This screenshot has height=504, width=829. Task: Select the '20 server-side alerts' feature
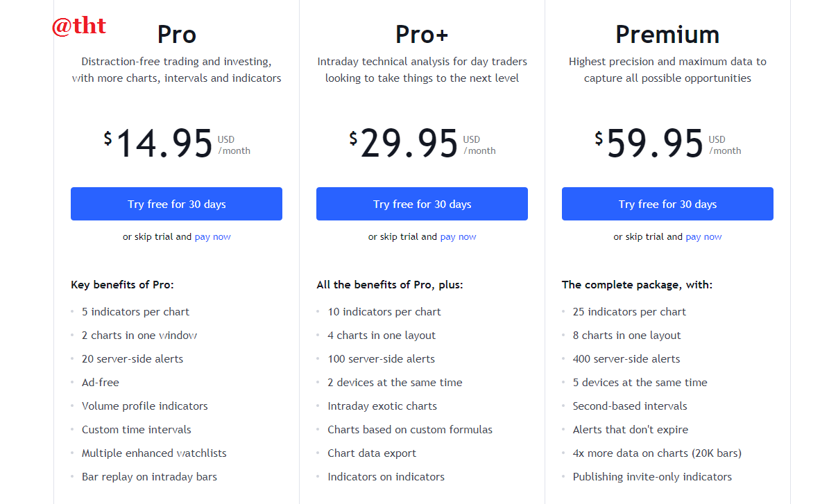click(x=133, y=358)
